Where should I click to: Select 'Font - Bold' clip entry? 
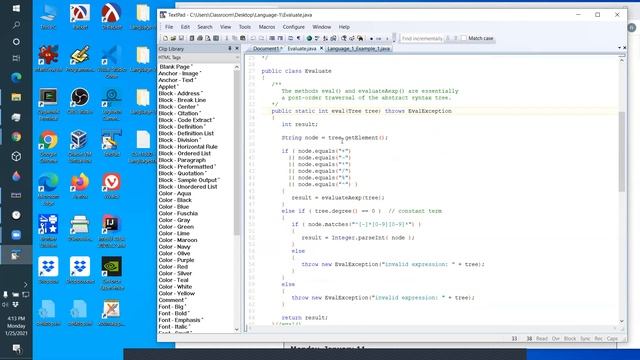[173, 313]
